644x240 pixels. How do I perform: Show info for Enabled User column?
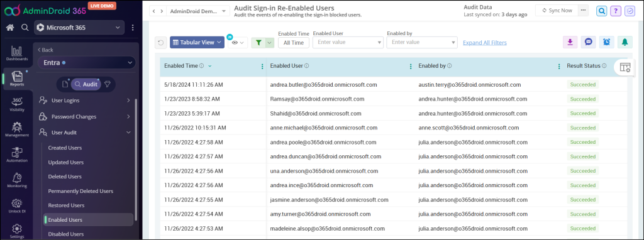[x=307, y=65]
